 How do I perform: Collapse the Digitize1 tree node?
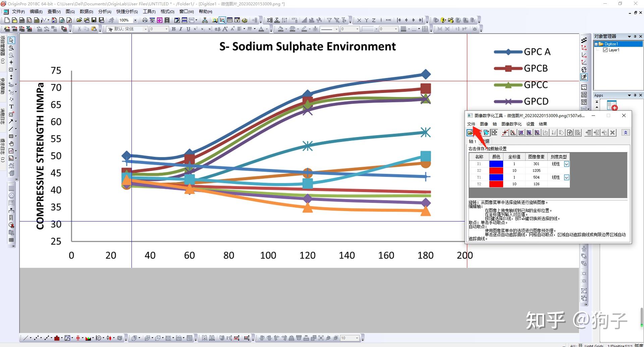(x=596, y=44)
